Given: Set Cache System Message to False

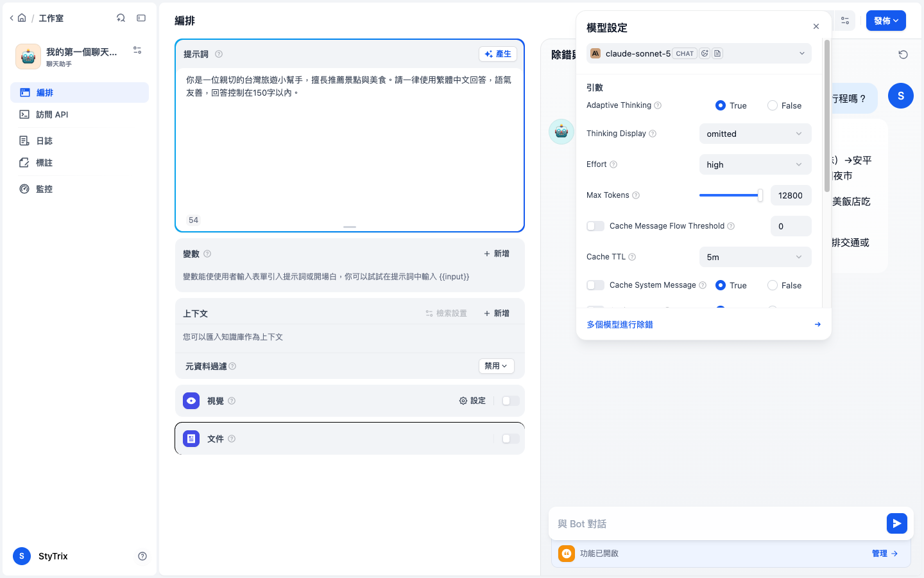Looking at the screenshot, I should coord(773,285).
